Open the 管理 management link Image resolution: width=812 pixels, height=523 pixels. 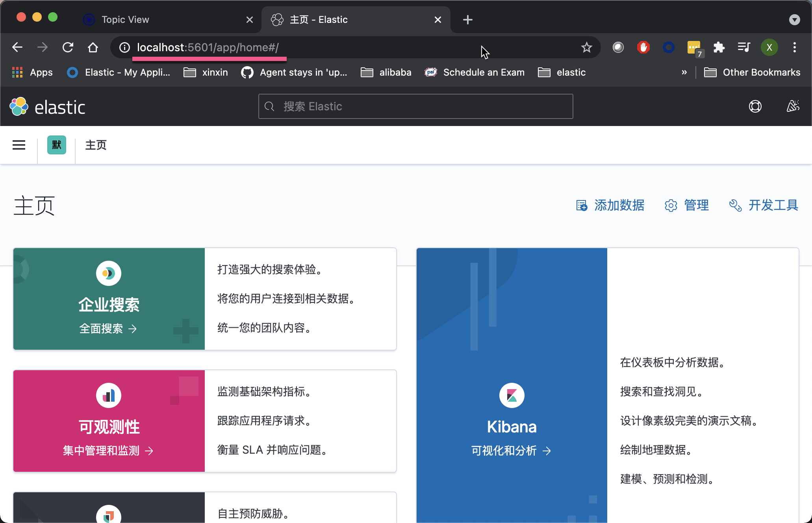point(687,206)
